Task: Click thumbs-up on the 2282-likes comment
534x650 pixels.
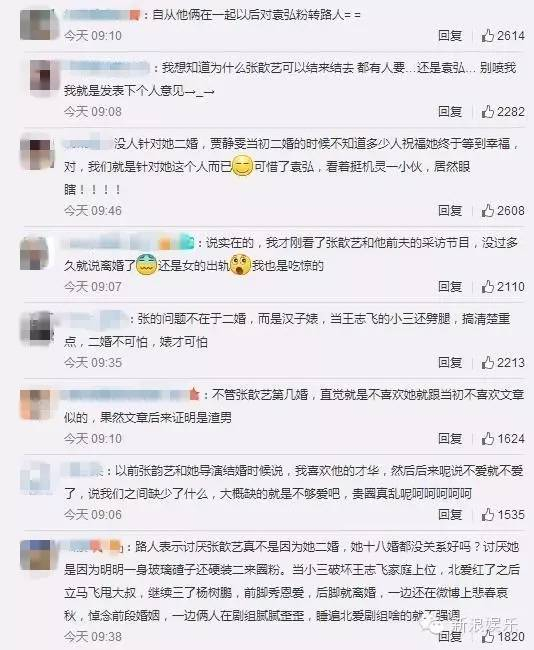Action: coord(488,112)
